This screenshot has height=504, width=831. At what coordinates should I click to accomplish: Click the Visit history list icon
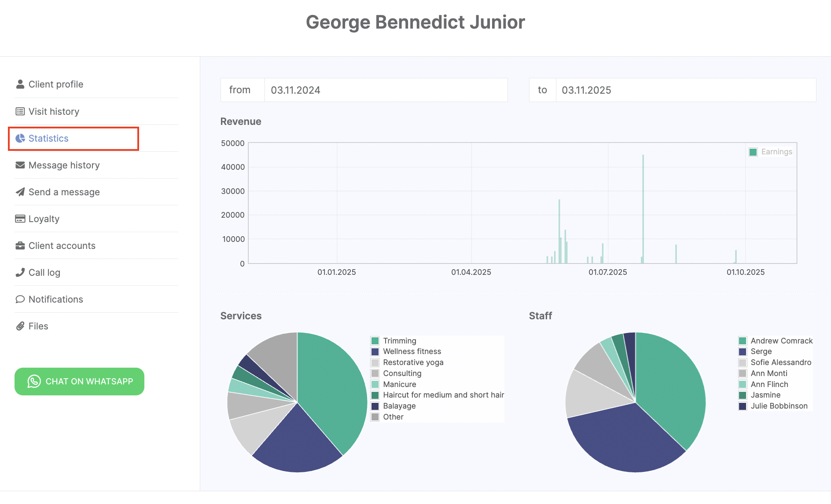(20, 111)
